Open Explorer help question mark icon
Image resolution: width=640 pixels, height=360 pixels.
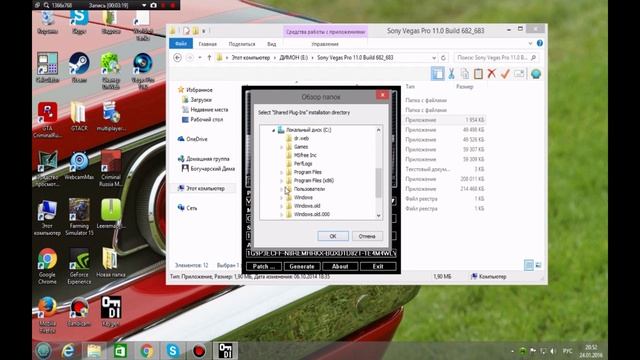click(540, 43)
